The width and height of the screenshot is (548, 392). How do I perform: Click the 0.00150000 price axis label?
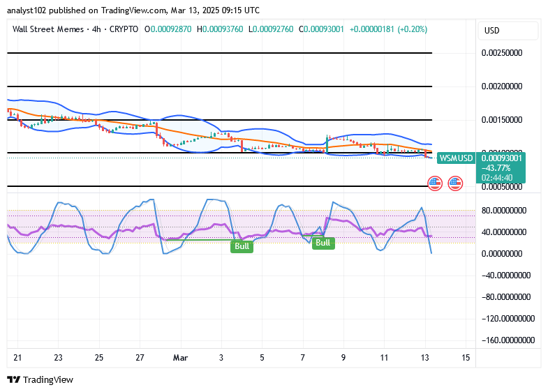pos(502,120)
